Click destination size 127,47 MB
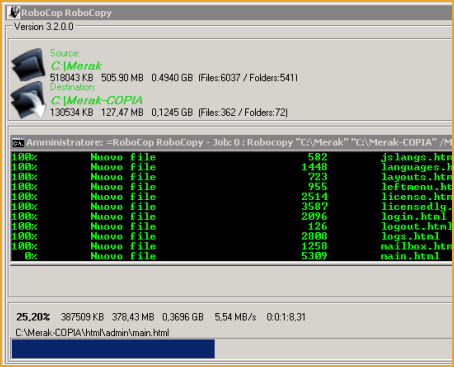Screen dimensions: 454x367 122,112
